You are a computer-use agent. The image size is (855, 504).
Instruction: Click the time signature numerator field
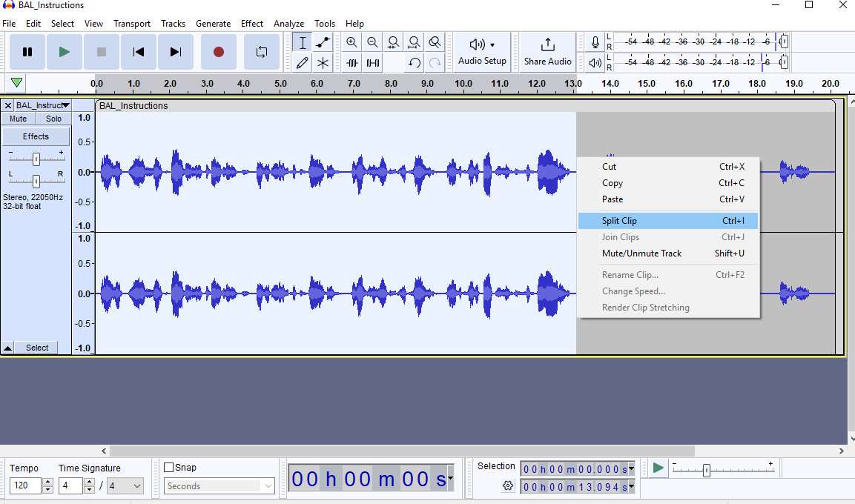71,485
